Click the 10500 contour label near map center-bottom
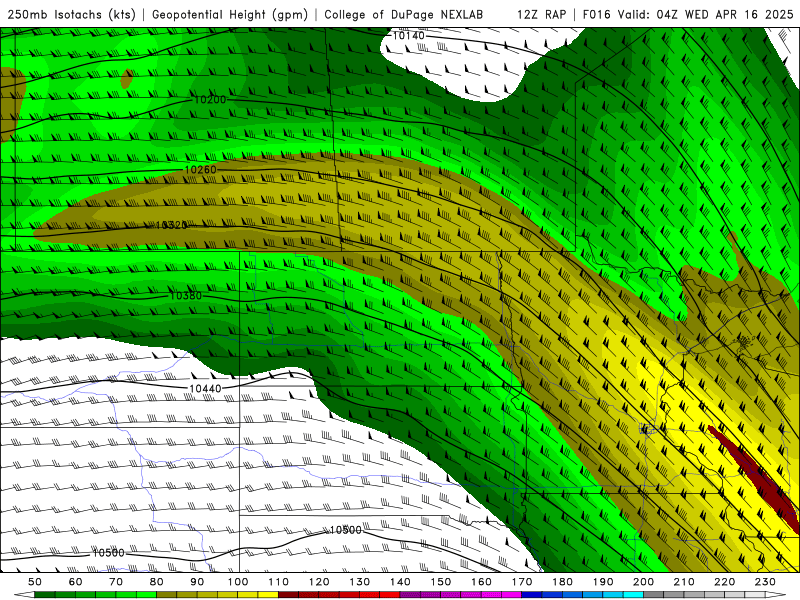Image resolution: width=800 pixels, height=600 pixels. coord(345,530)
